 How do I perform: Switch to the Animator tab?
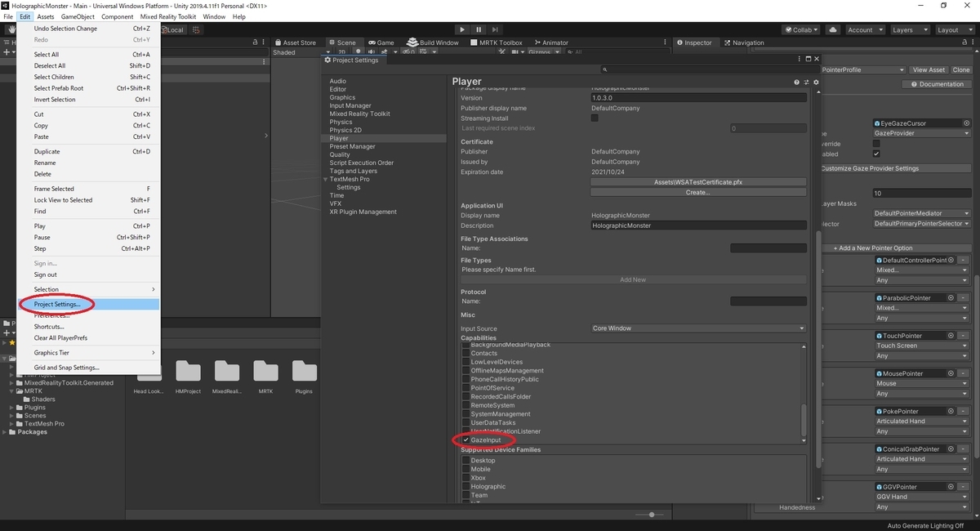(x=551, y=42)
